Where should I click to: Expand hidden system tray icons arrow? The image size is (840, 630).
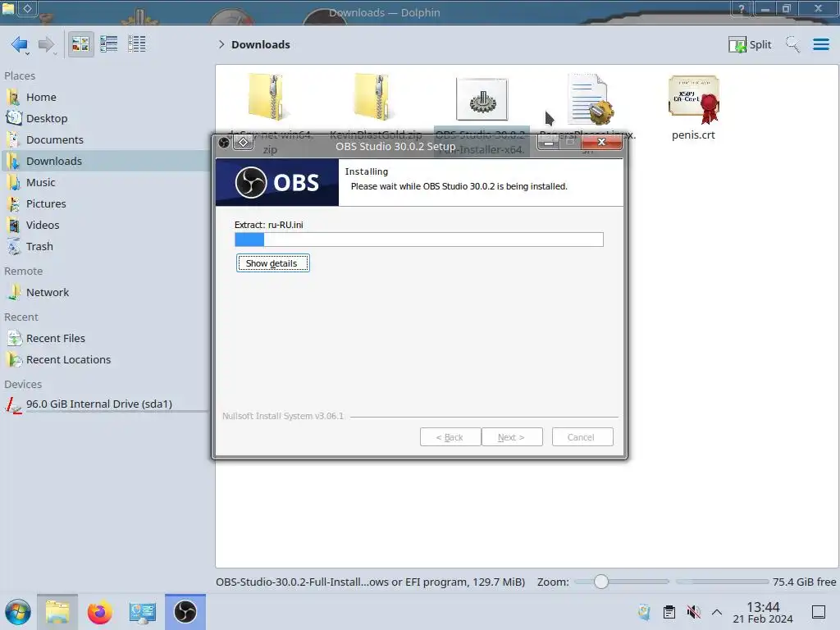(x=717, y=612)
